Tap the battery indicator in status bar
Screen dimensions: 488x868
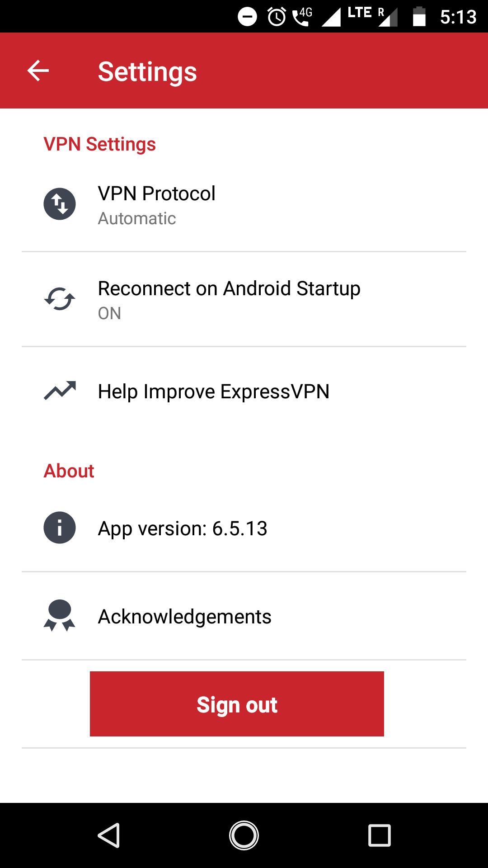click(x=419, y=17)
